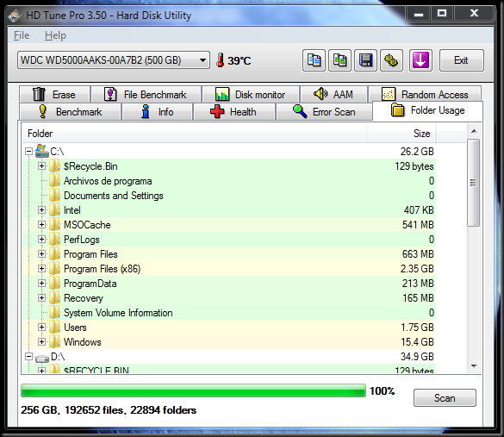Close the HD Tune Pro window
Screen dimensions: 504x437
coord(474,14)
